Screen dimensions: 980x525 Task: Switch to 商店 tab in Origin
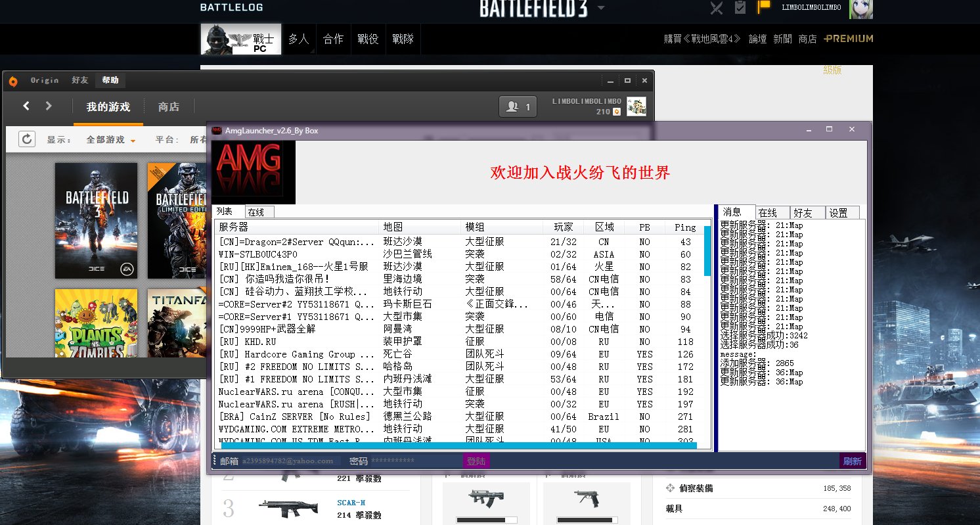pyautogui.click(x=169, y=106)
